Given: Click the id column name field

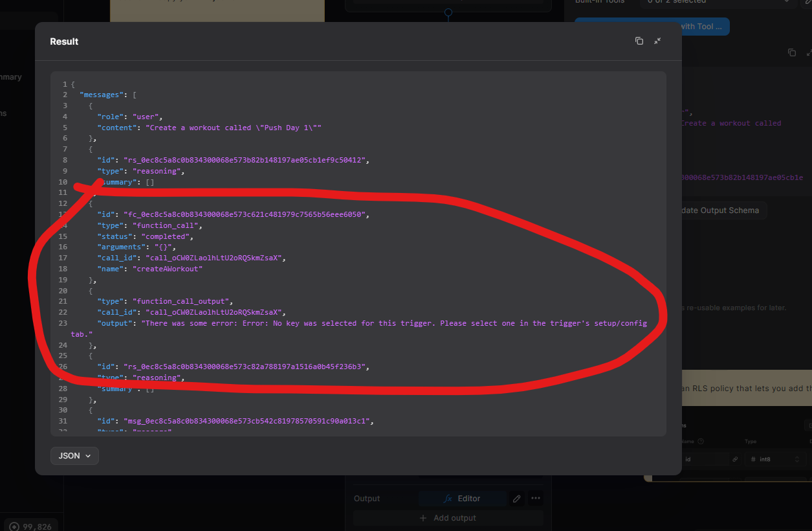Looking at the screenshot, I should pos(705,459).
